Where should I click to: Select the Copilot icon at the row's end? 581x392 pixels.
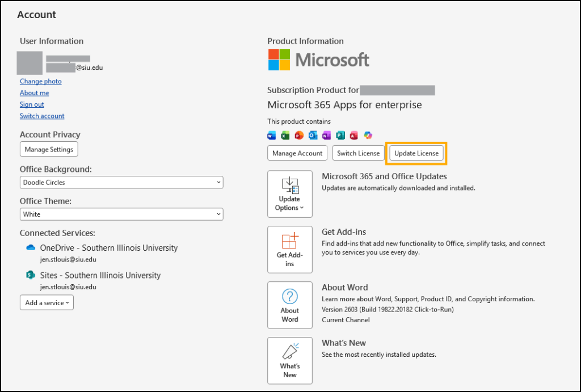tap(368, 135)
